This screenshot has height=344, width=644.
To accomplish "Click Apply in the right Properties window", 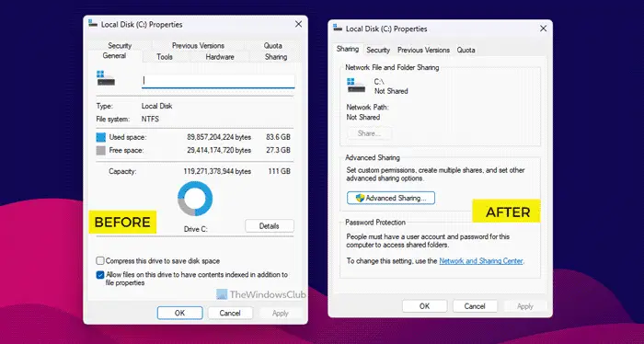I will [525, 306].
